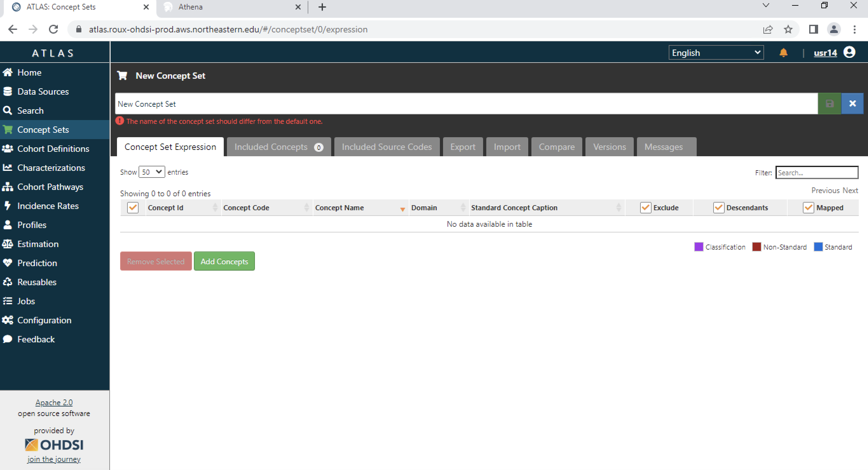Open Estimation scales icon in sidebar

coord(7,244)
